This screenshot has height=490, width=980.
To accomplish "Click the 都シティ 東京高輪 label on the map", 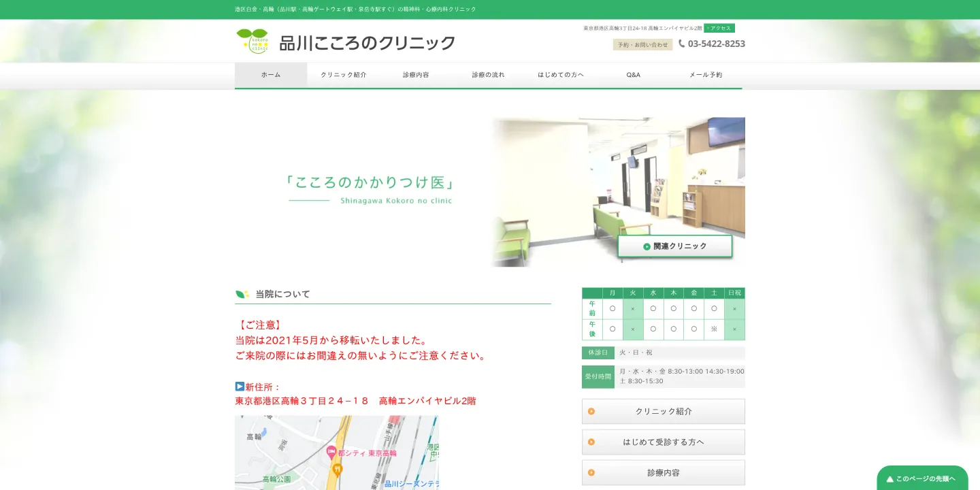I will click(x=367, y=452).
